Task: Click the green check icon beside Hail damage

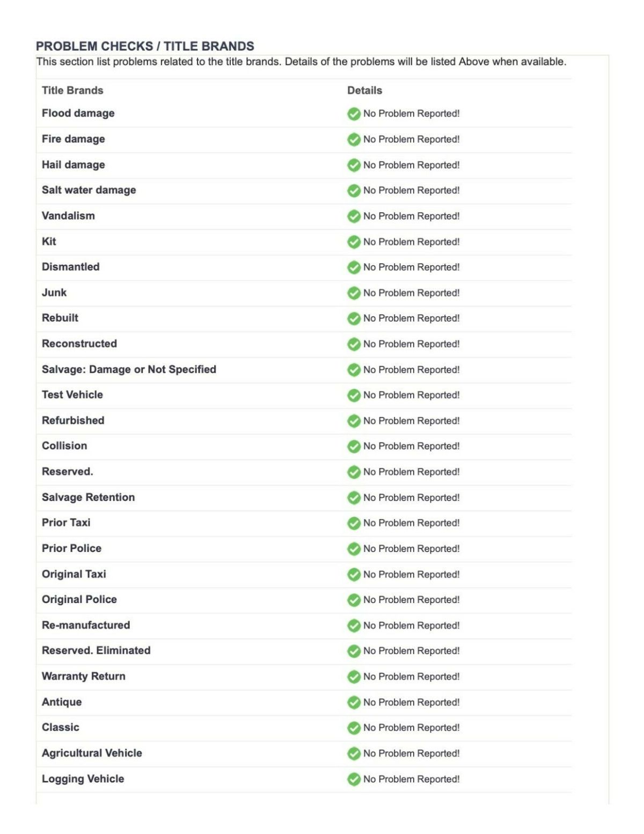Action: point(354,165)
